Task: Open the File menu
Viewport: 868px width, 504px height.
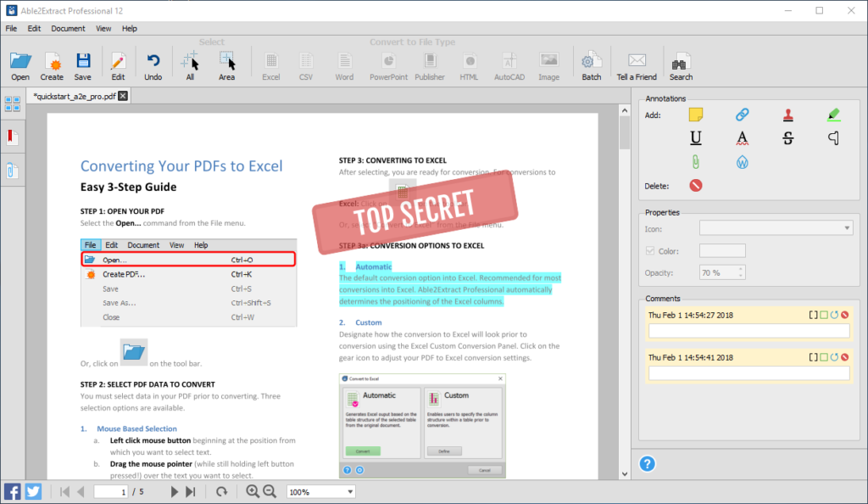Action: coord(11,28)
